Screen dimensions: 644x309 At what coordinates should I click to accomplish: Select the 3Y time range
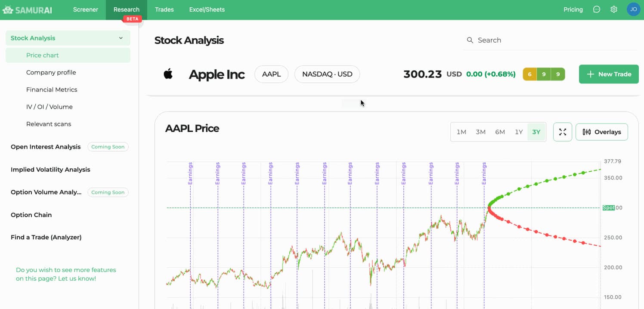[536, 132]
